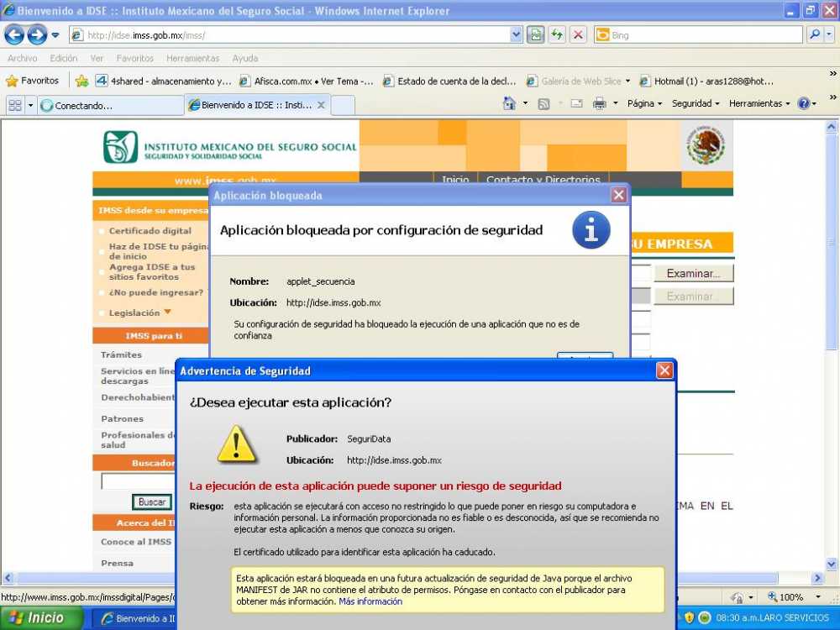Select the Bienvenido a IDSE tab
The height and width of the screenshot is (630, 840).
(x=250, y=105)
